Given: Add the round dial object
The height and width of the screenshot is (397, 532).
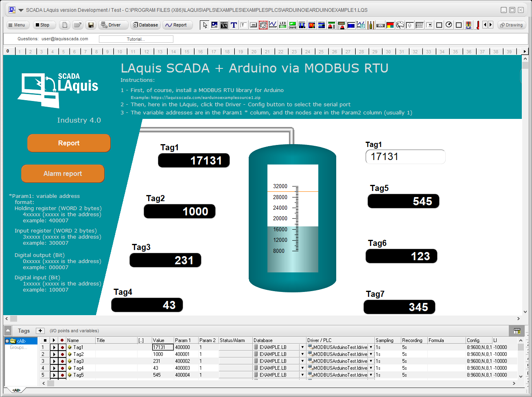Looking at the screenshot, I should click(x=449, y=25).
